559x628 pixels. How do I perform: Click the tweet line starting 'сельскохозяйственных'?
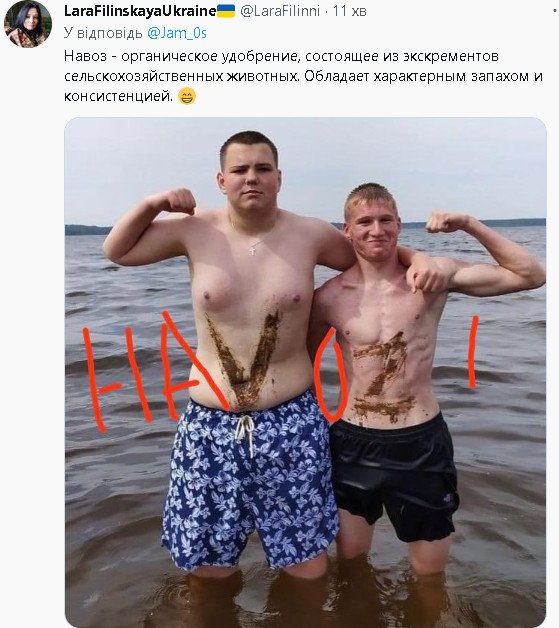[303, 76]
